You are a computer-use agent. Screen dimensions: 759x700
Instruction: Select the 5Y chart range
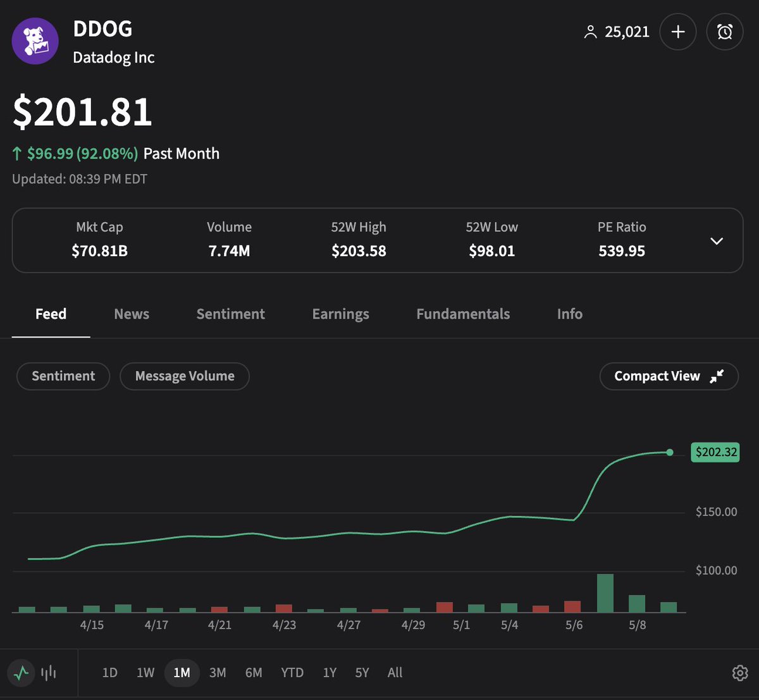362,673
